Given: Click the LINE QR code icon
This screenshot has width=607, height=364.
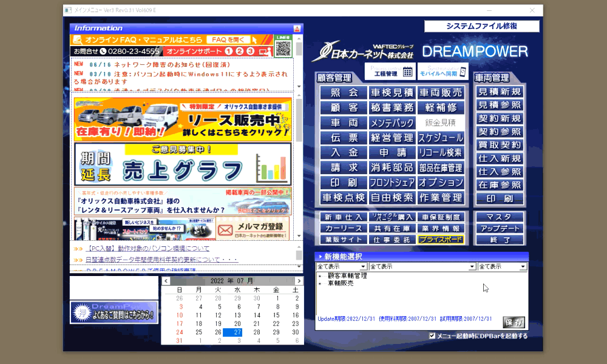Looking at the screenshot, I should (283, 46).
